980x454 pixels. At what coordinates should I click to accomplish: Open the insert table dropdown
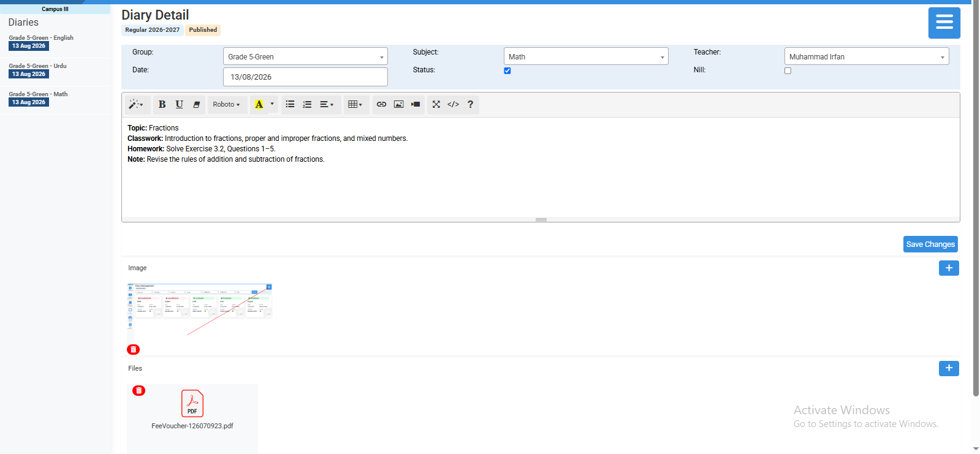coord(355,105)
